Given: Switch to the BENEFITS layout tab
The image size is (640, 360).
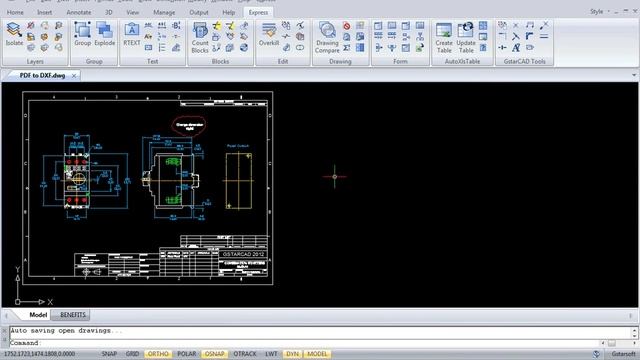Looking at the screenshot, I should 73,315.
